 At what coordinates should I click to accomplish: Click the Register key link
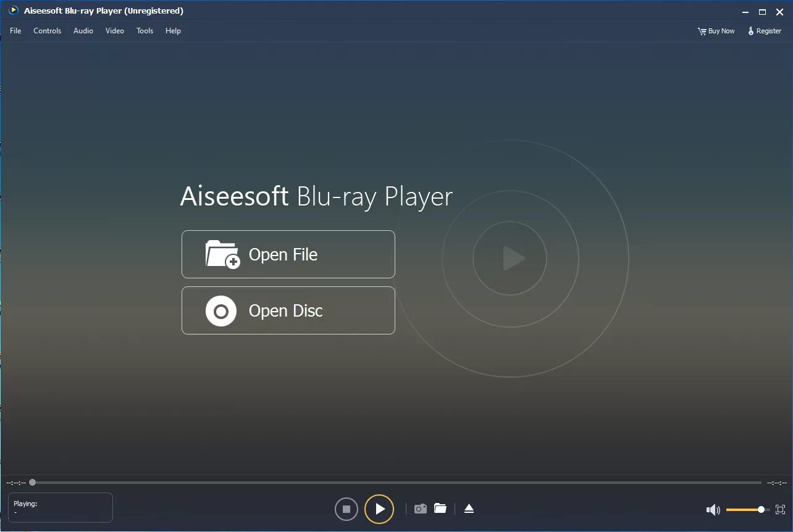(x=765, y=31)
